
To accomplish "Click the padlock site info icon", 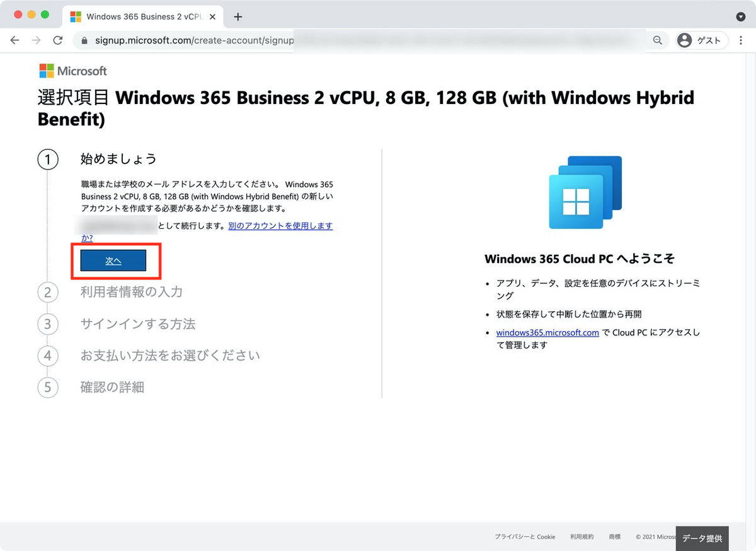I will 84,40.
